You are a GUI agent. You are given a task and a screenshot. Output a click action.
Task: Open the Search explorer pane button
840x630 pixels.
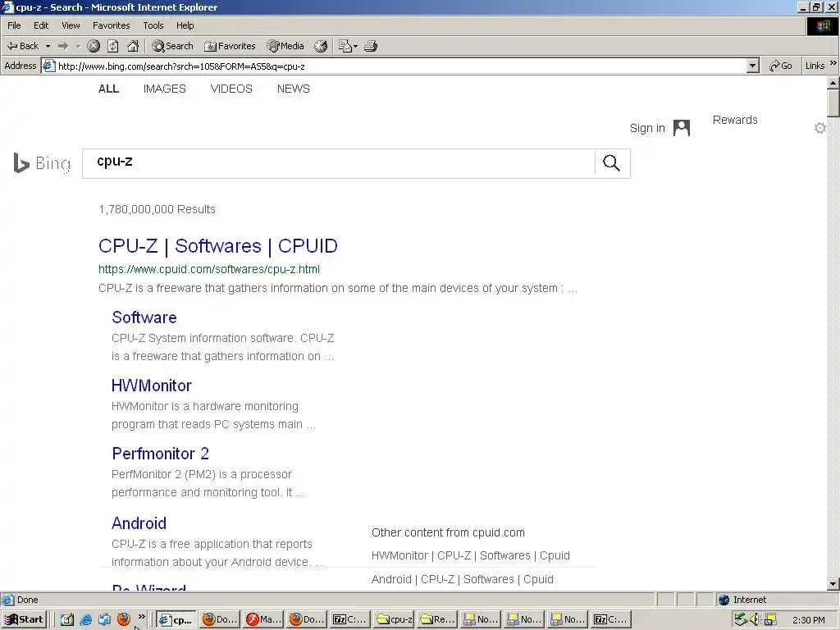pyautogui.click(x=172, y=46)
